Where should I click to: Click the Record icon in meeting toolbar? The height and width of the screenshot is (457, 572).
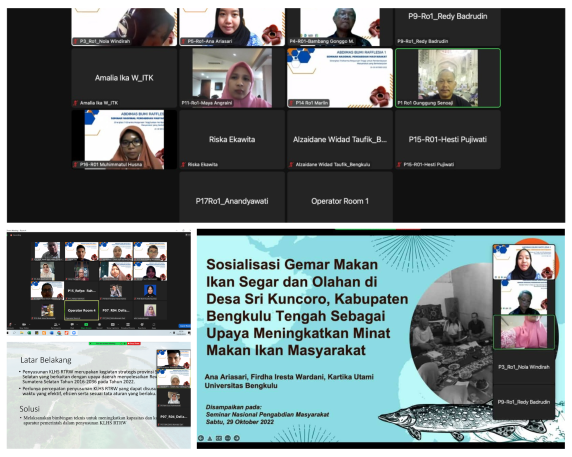[x=99, y=325]
